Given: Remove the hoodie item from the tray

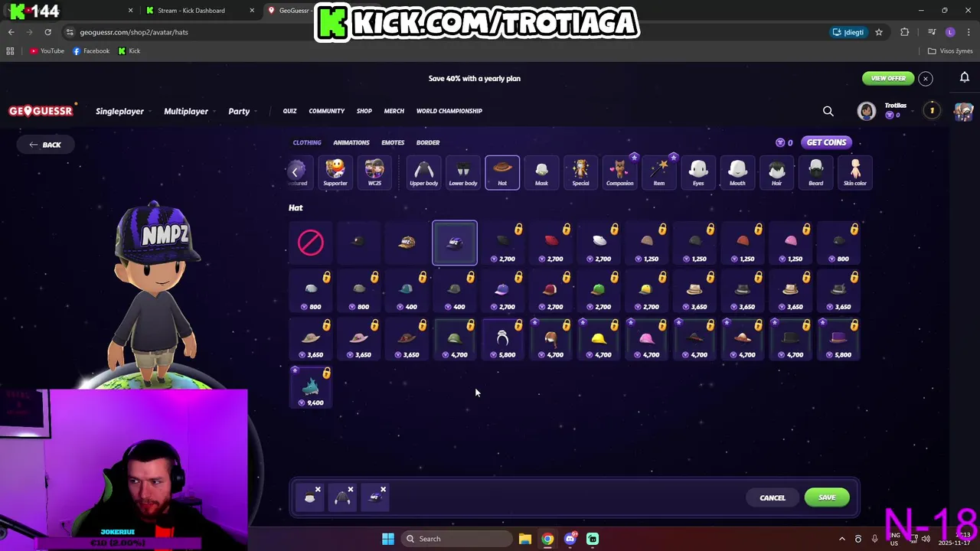Looking at the screenshot, I should pos(351,490).
